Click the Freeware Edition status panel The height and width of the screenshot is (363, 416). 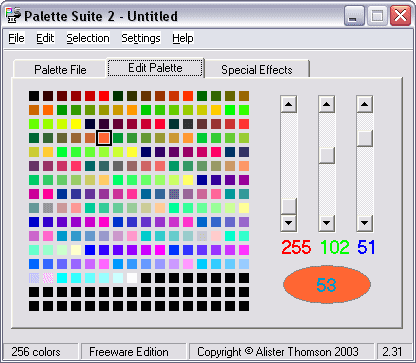tap(133, 352)
